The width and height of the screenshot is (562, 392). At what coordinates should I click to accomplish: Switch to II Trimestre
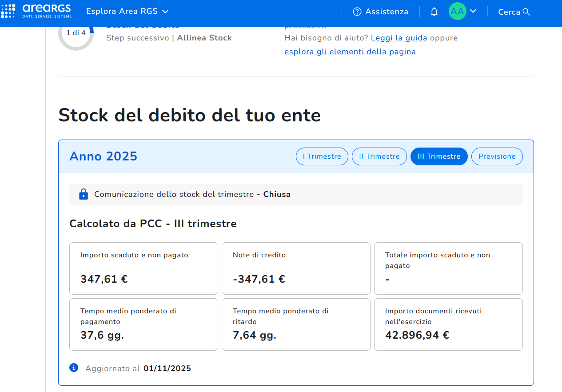[x=379, y=156]
